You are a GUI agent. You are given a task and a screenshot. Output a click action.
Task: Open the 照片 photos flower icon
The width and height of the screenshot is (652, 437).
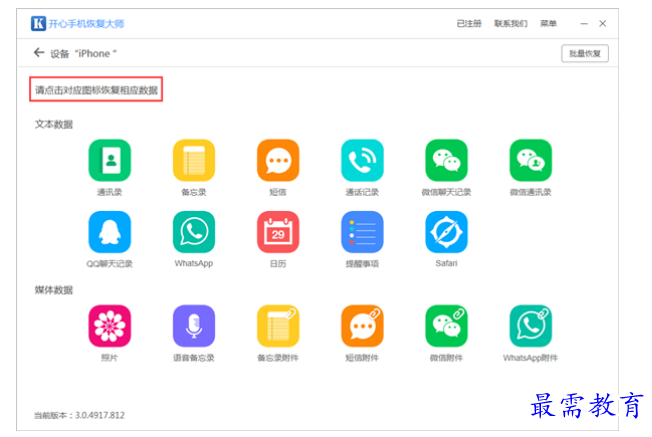point(110,326)
